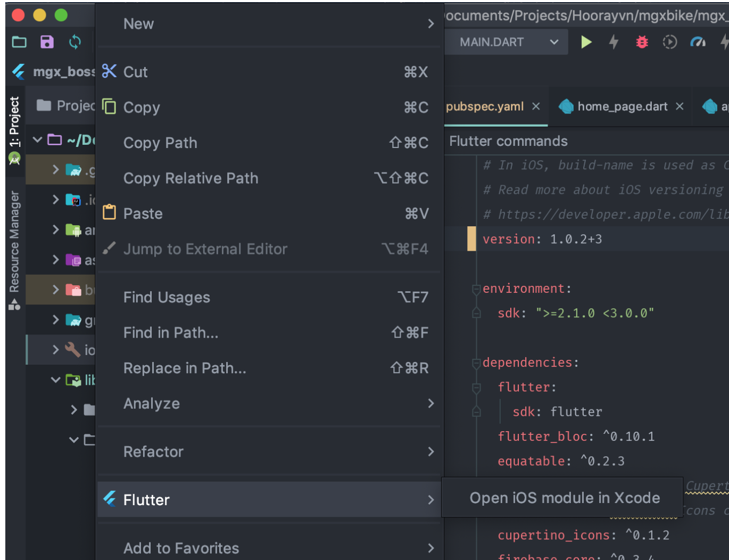Click the Synchronize refresh icon
Image resolution: width=729 pixels, height=560 pixels.
(x=75, y=42)
